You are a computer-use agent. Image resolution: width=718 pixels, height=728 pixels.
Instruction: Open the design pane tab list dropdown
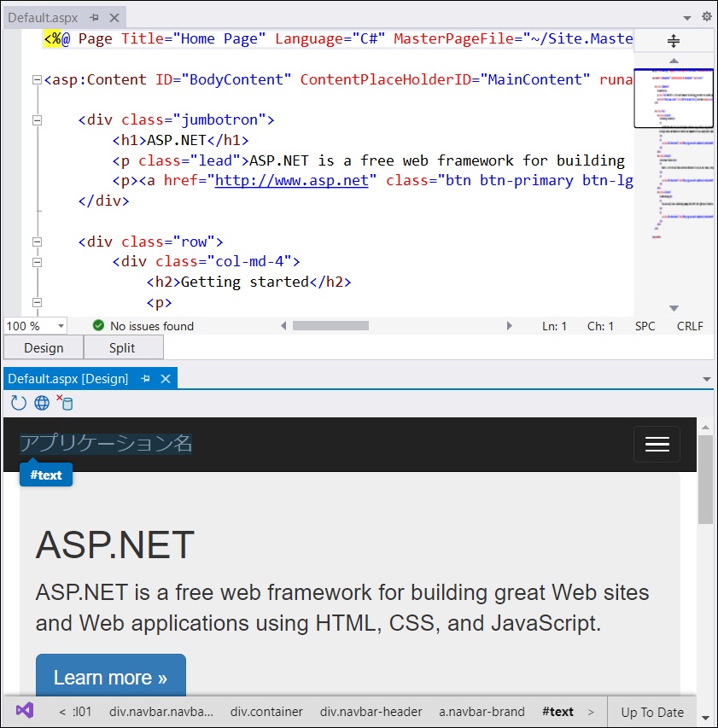[706, 379]
